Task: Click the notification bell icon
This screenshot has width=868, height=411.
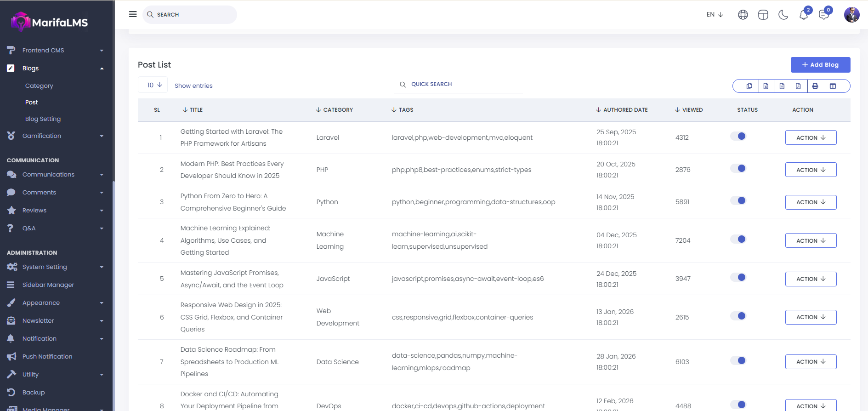Action: tap(803, 15)
